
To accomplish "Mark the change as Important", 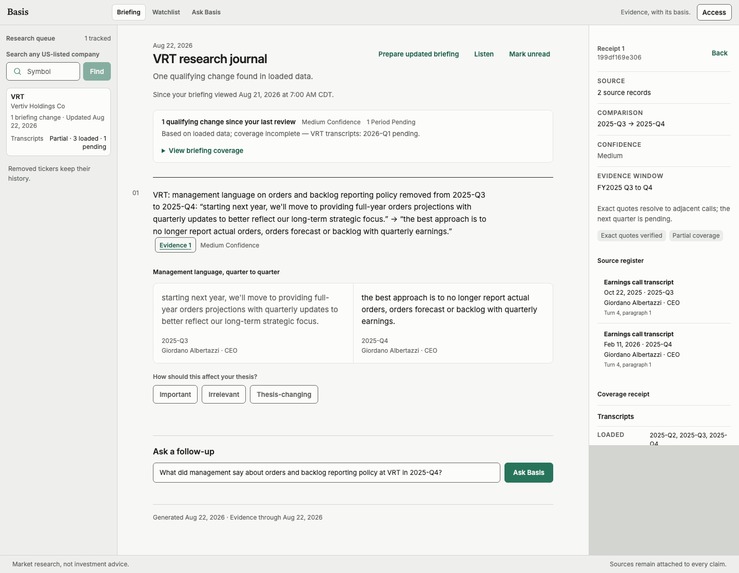I will tap(175, 394).
